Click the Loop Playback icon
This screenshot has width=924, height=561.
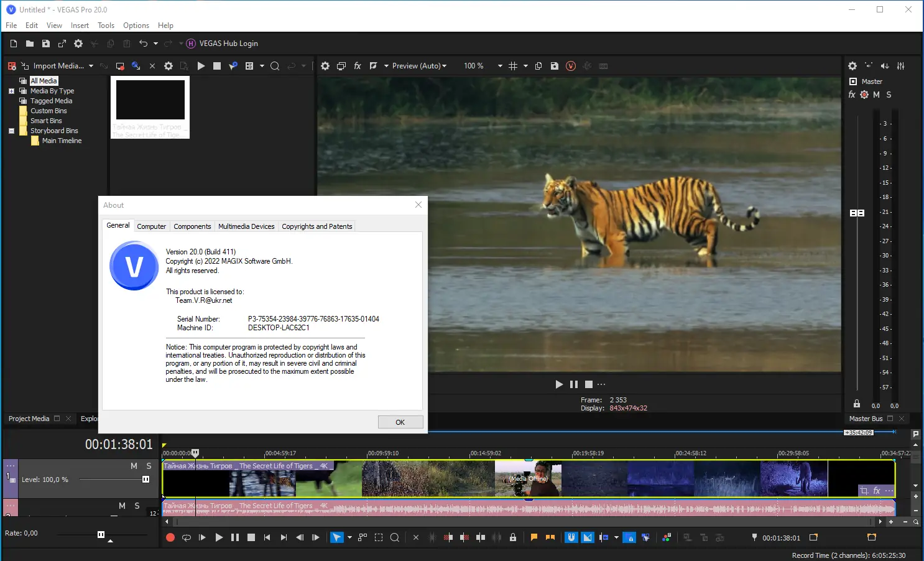tap(187, 537)
